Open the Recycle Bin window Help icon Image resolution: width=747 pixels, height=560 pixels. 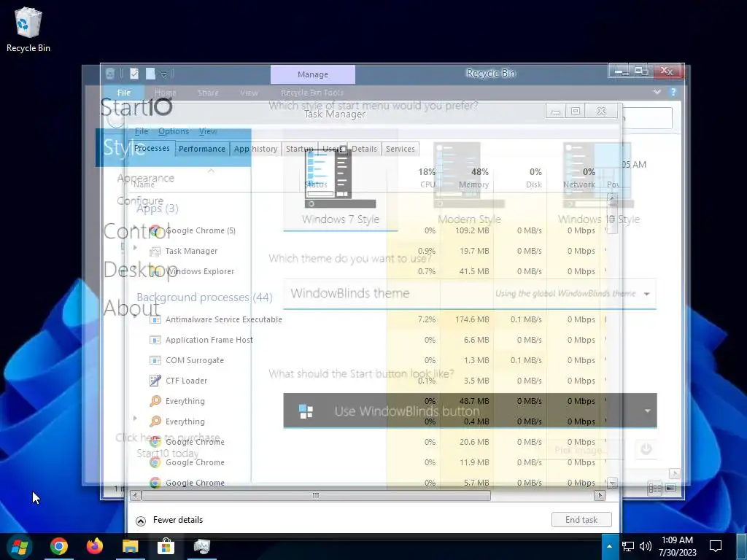[x=673, y=93]
